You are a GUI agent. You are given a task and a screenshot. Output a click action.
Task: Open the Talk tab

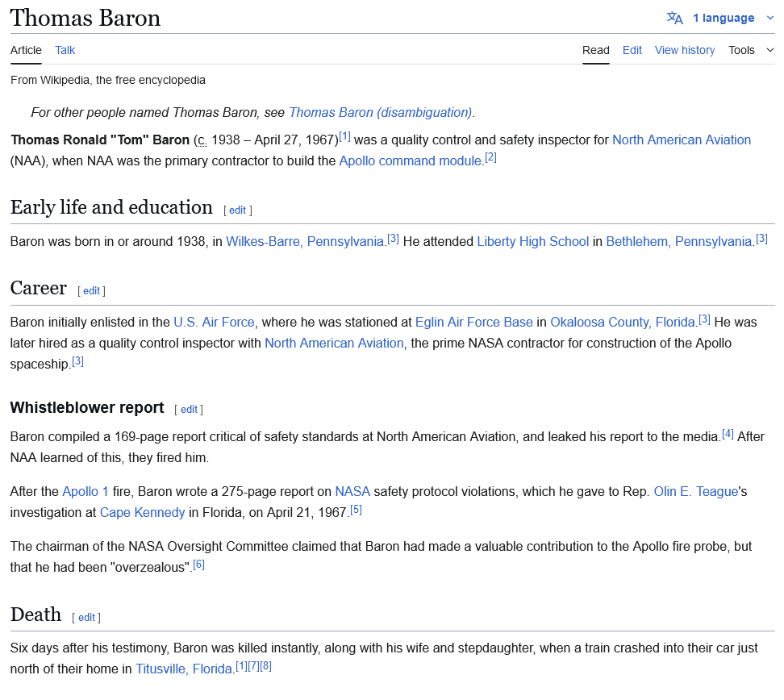click(65, 50)
